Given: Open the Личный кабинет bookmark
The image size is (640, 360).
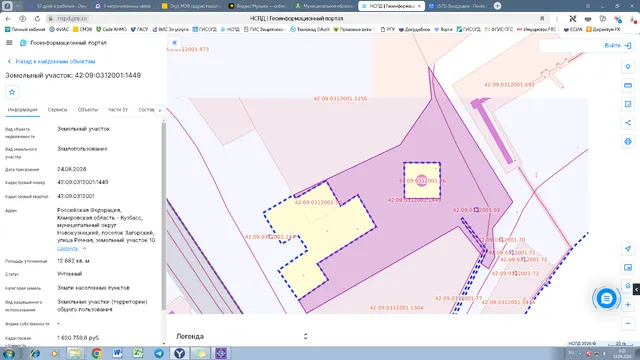Looking at the screenshot, I should click(x=25, y=29).
